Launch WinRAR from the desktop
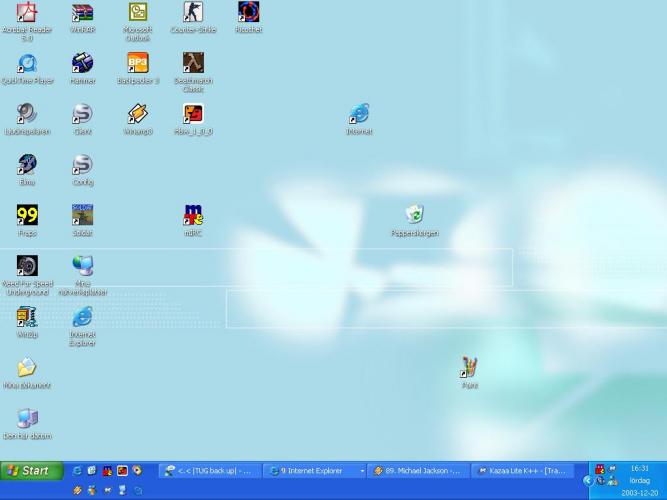Viewport: 667px width, 500px height. coord(83,13)
